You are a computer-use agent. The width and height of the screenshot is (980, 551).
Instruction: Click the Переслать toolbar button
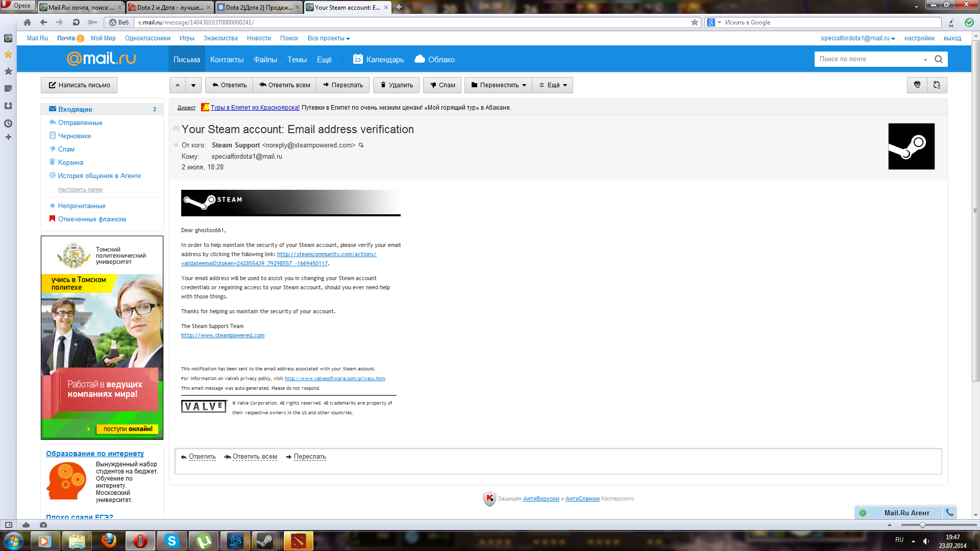[x=343, y=85]
